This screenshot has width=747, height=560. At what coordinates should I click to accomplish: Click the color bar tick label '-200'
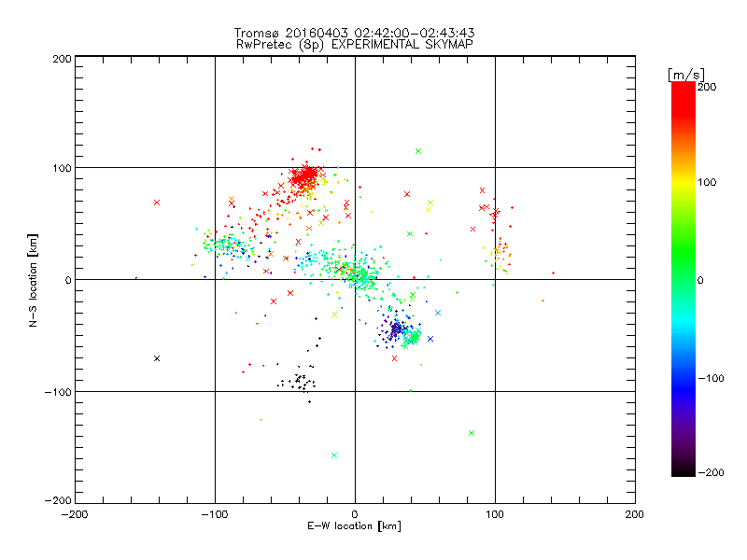(711, 473)
